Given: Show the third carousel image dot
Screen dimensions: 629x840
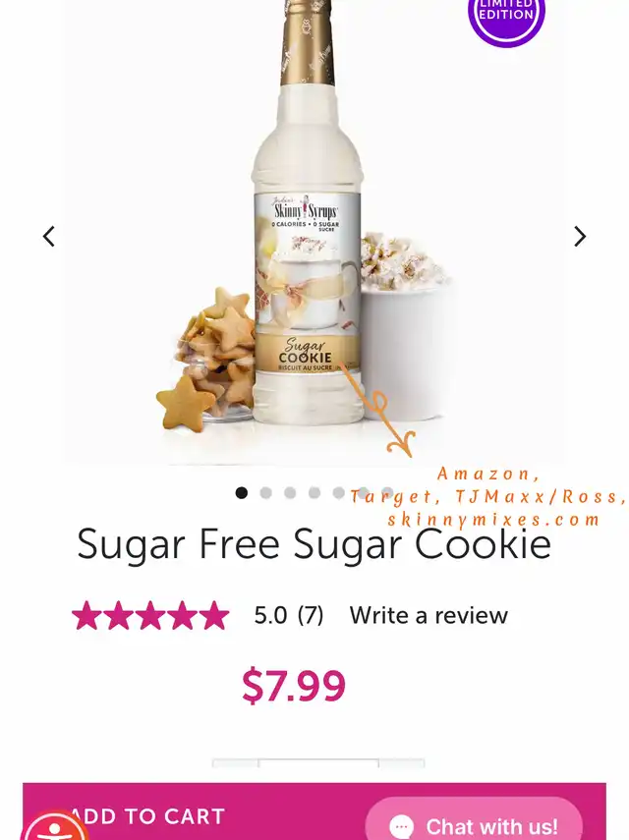Looking at the screenshot, I should click(x=290, y=492).
